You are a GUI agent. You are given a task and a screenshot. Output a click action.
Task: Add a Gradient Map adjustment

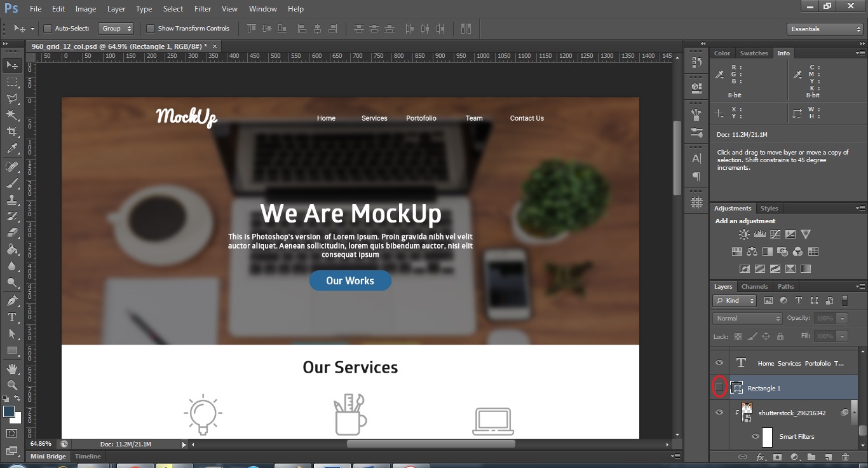pyautogui.click(x=806, y=268)
